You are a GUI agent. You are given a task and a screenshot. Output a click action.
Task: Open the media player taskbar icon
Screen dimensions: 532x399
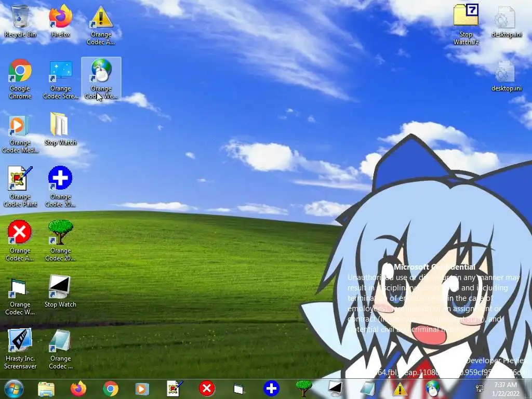tap(142, 389)
